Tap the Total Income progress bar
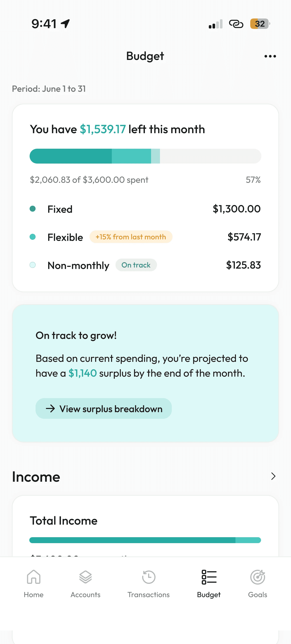This screenshot has width=291, height=644. click(x=145, y=540)
